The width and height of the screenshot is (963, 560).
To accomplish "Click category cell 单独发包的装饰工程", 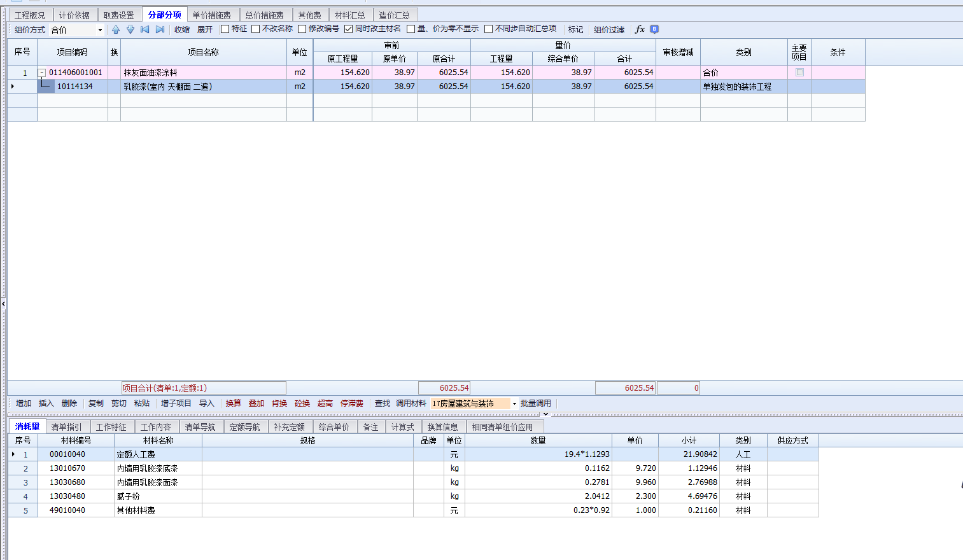I will pyautogui.click(x=743, y=87).
